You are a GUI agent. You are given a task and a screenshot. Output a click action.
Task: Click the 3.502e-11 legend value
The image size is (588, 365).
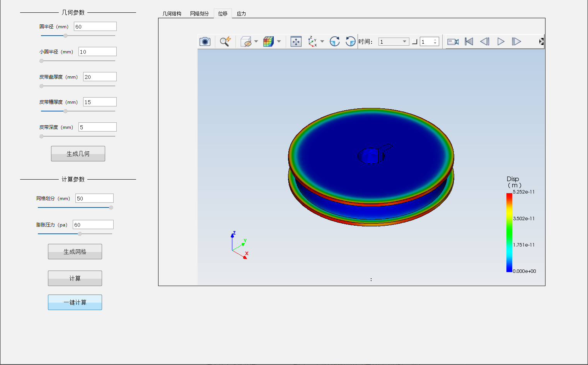524,218
